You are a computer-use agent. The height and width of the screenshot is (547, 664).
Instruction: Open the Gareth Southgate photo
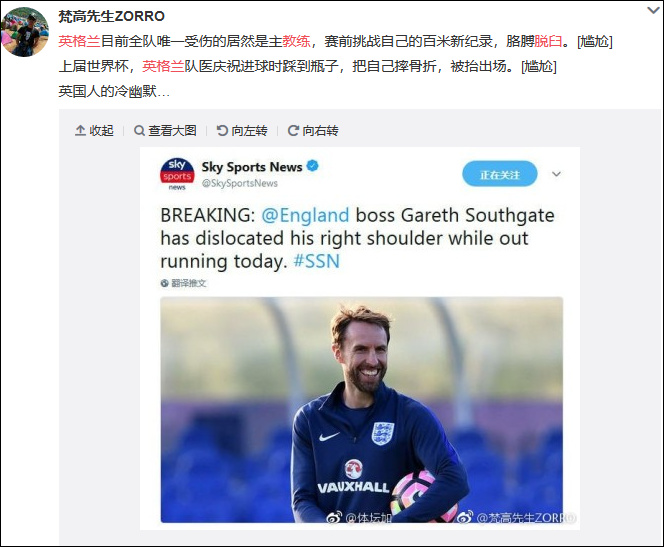[x=362, y=410]
